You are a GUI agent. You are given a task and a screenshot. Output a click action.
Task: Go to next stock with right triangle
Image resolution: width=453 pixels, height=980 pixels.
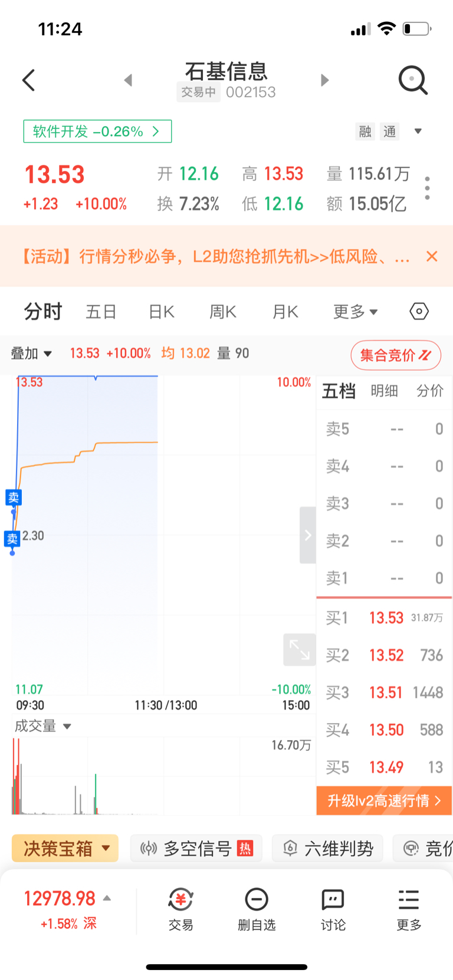[324, 80]
